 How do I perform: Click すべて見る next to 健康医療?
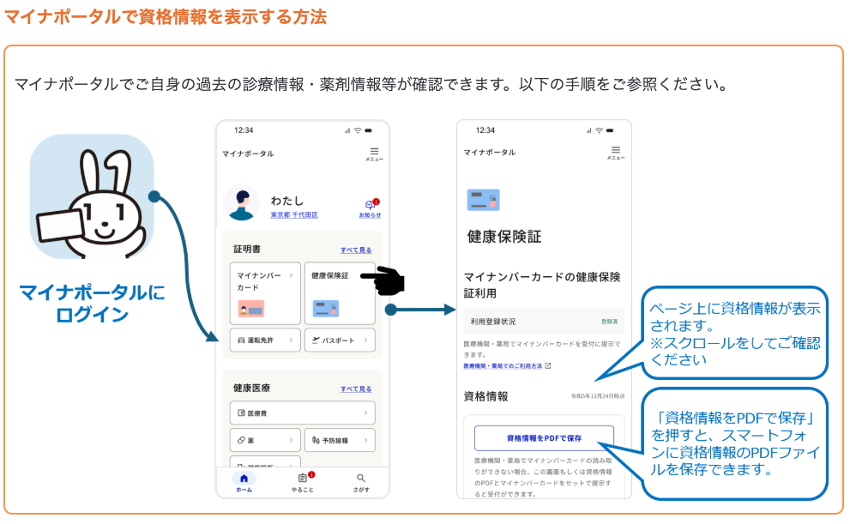[x=356, y=389]
